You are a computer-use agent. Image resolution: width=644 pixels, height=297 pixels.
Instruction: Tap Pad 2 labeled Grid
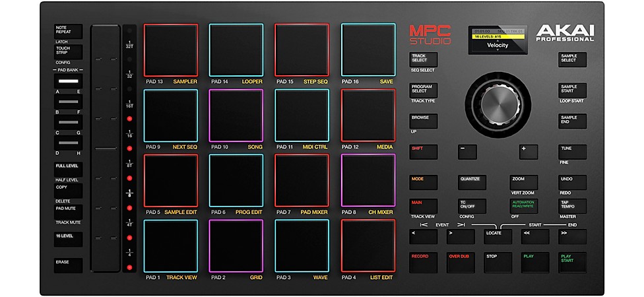coord(236,246)
